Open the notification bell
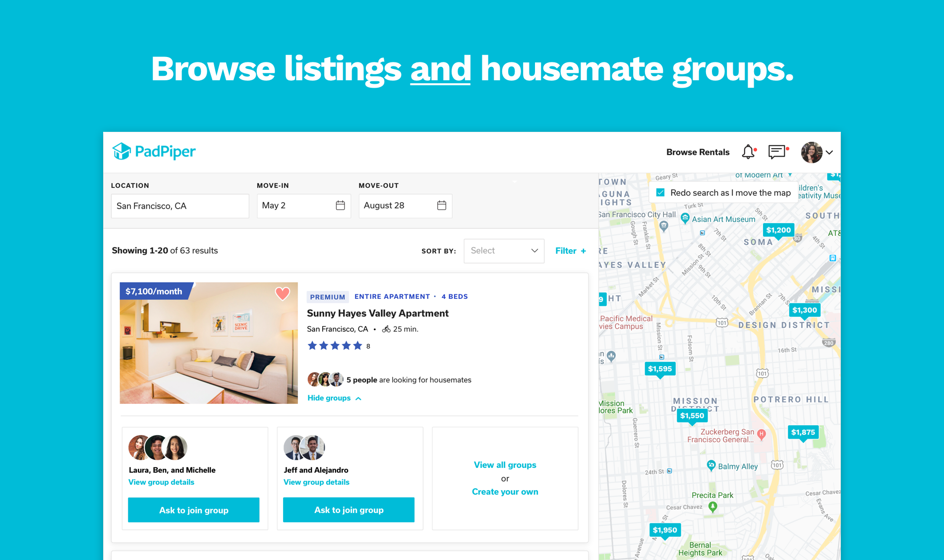 pyautogui.click(x=748, y=152)
